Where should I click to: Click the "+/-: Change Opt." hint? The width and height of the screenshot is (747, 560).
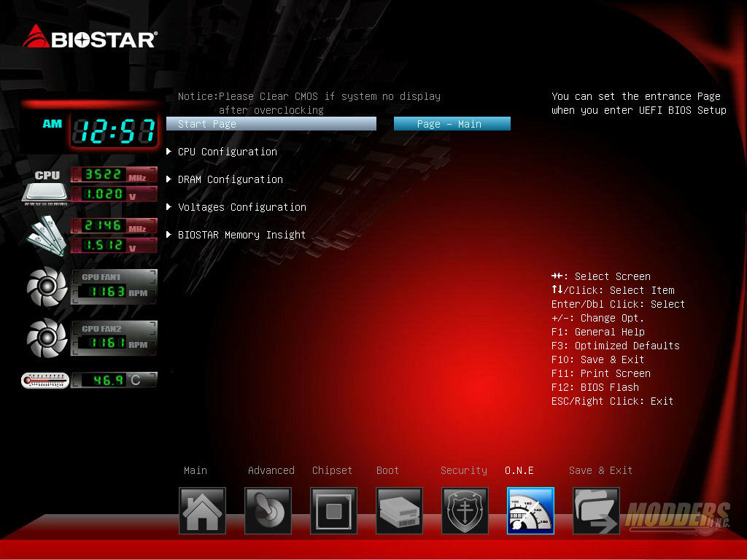(597, 318)
